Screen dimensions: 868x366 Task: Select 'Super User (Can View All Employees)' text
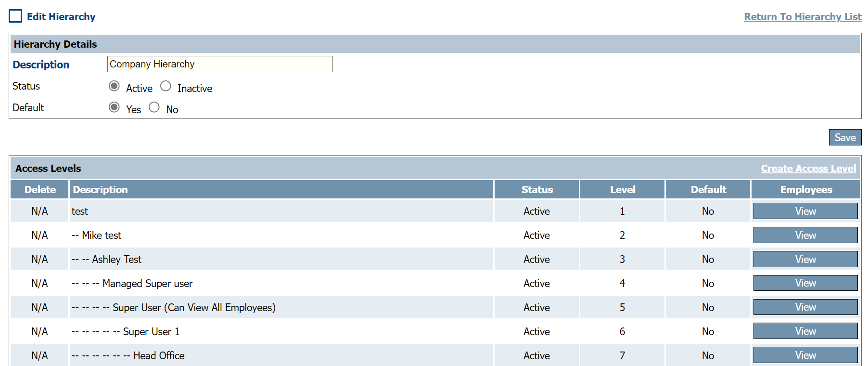(x=194, y=308)
